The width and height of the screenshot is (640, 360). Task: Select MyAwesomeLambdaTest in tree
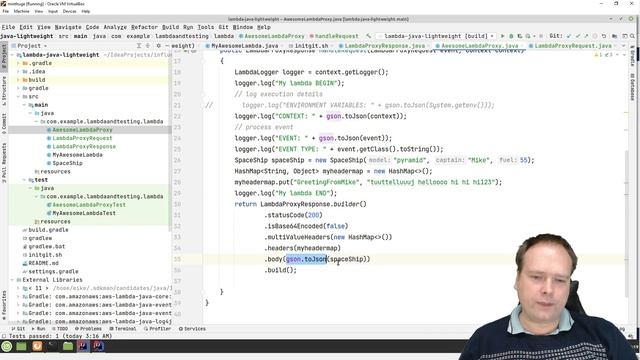click(x=84, y=213)
